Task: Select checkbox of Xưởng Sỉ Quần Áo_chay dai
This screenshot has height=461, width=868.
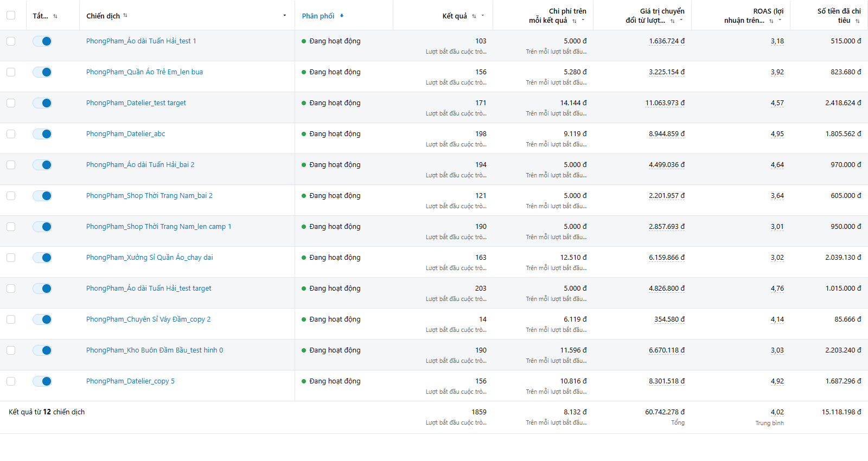Action: click(x=11, y=258)
